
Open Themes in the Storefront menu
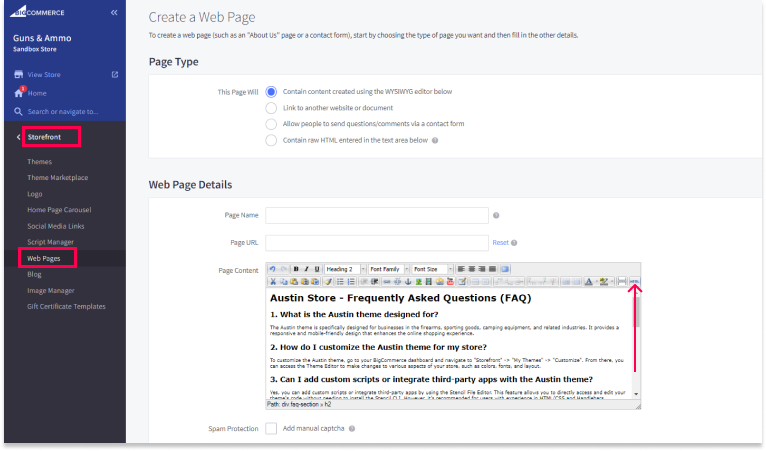coord(40,161)
